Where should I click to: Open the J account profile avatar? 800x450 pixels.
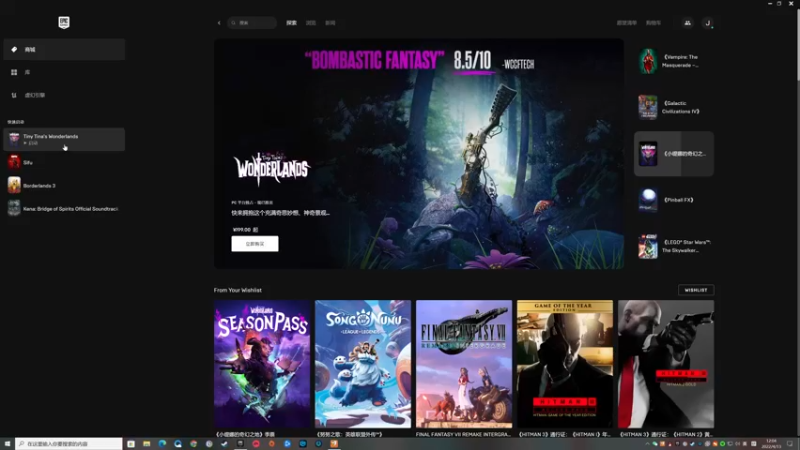[707, 23]
